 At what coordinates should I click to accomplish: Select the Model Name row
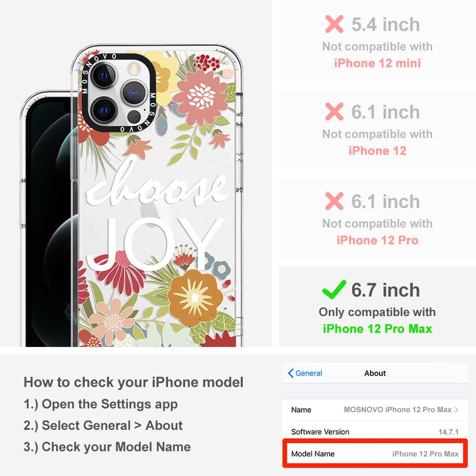(375, 454)
